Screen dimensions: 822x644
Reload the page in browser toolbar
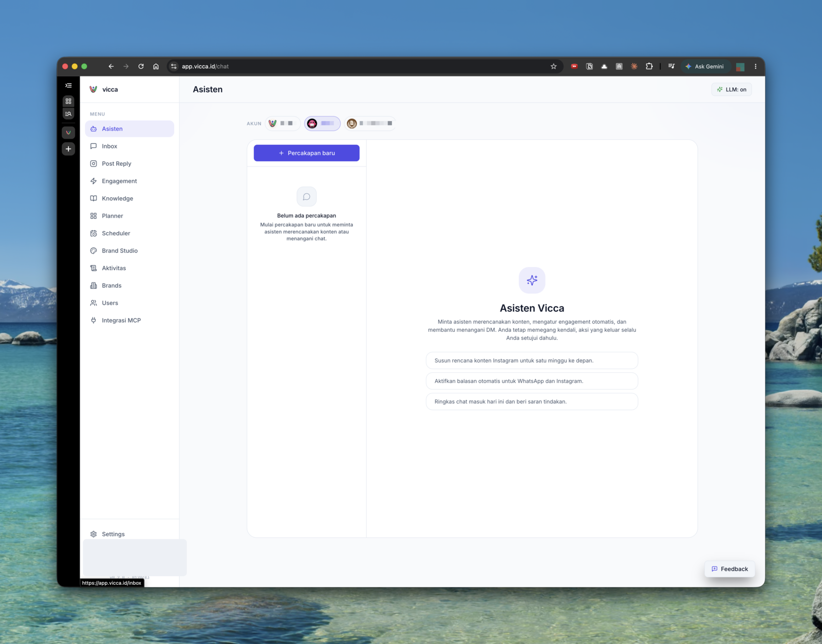141,66
